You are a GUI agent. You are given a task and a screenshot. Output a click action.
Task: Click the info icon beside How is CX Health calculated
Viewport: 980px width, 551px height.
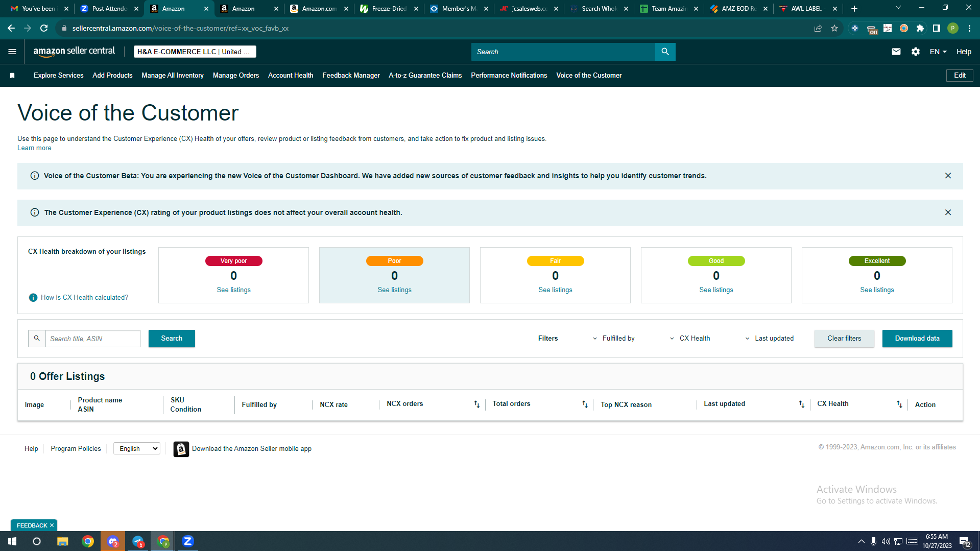coord(33,298)
